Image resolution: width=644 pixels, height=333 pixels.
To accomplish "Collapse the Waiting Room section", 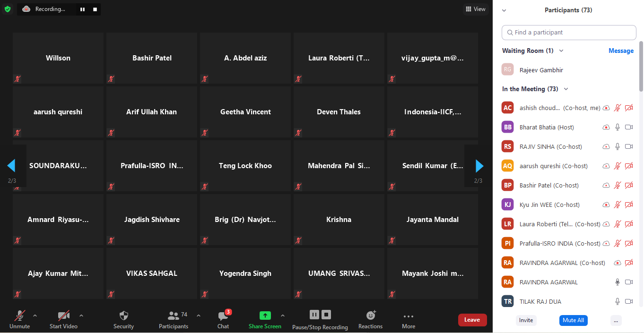I will point(561,51).
